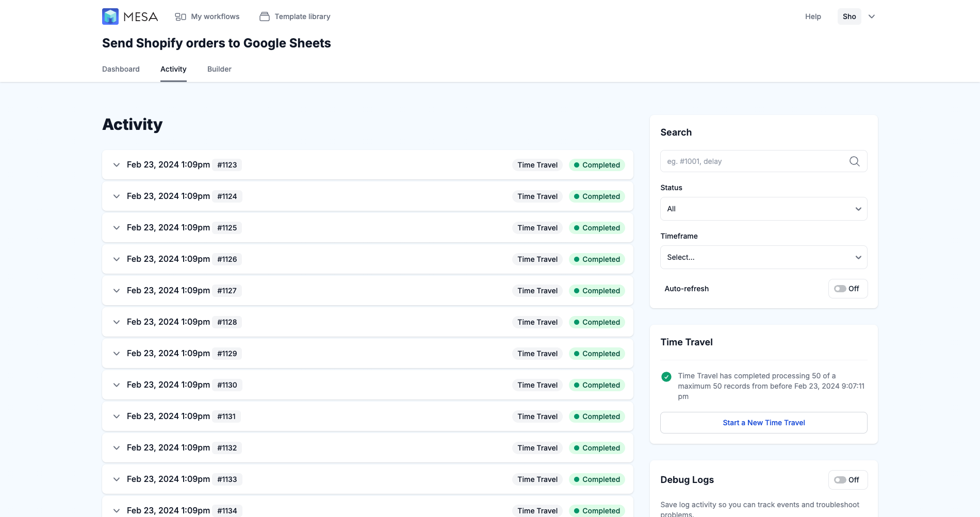Open the Builder tab
The height and width of the screenshot is (517, 980).
219,69
